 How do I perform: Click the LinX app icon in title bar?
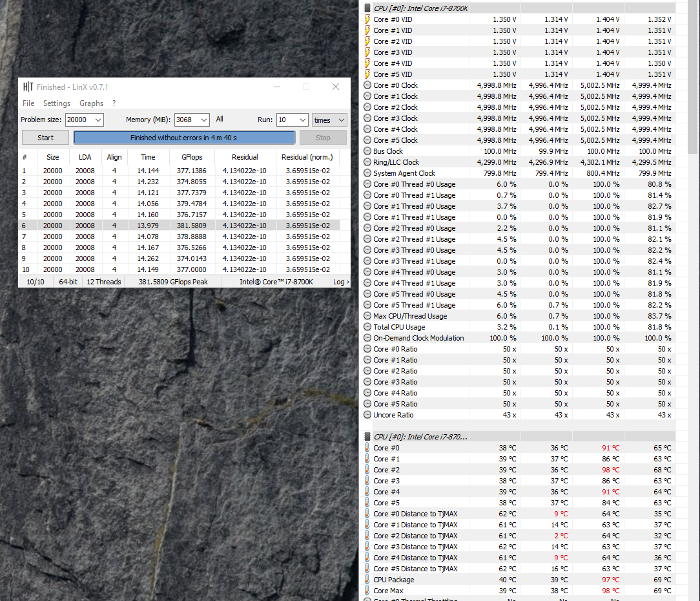coord(28,87)
